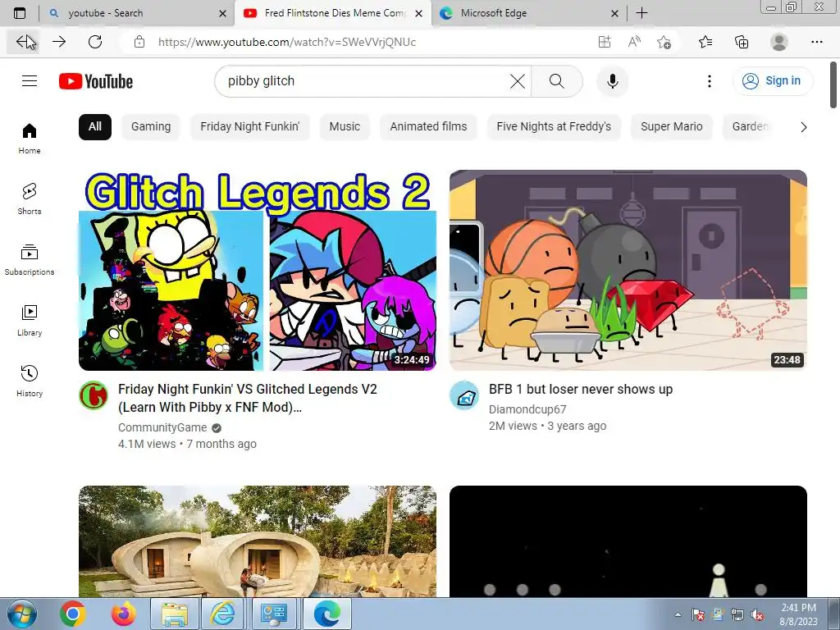Viewport: 840px width, 630px height.
Task: Open the Collections icon in Edge toolbar
Action: [x=742, y=42]
